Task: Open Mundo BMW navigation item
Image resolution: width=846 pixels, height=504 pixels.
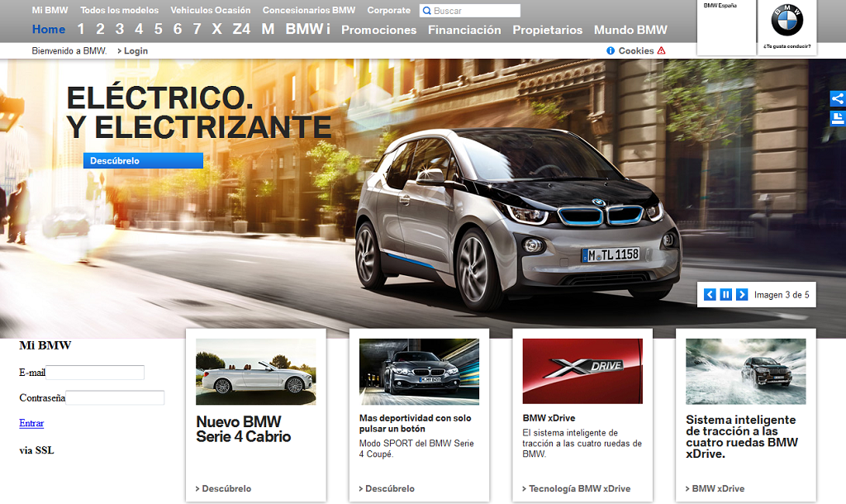Action: tap(630, 30)
